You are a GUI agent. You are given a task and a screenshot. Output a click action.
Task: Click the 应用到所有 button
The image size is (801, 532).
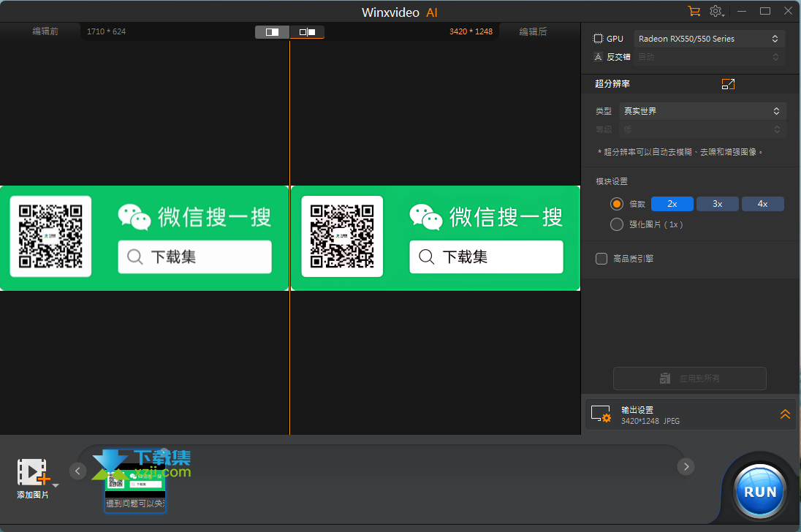690,379
